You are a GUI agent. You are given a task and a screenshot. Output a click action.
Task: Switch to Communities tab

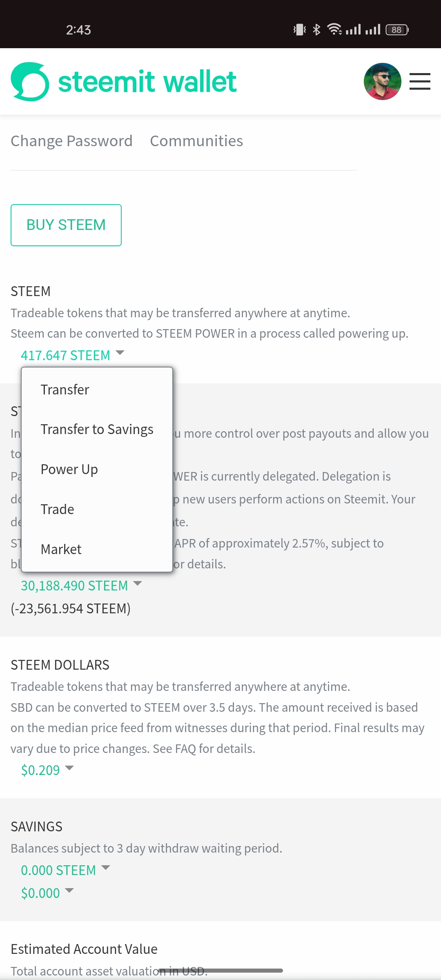coord(196,141)
